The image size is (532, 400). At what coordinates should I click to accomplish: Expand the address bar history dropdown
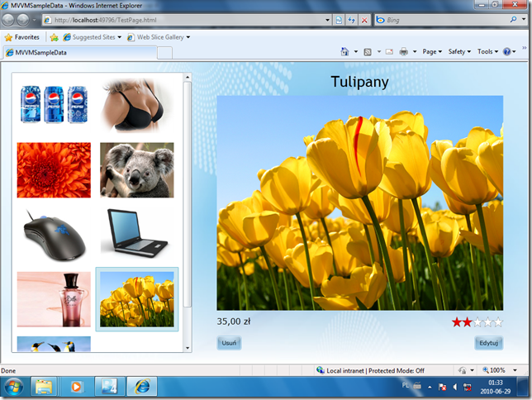tap(327, 20)
